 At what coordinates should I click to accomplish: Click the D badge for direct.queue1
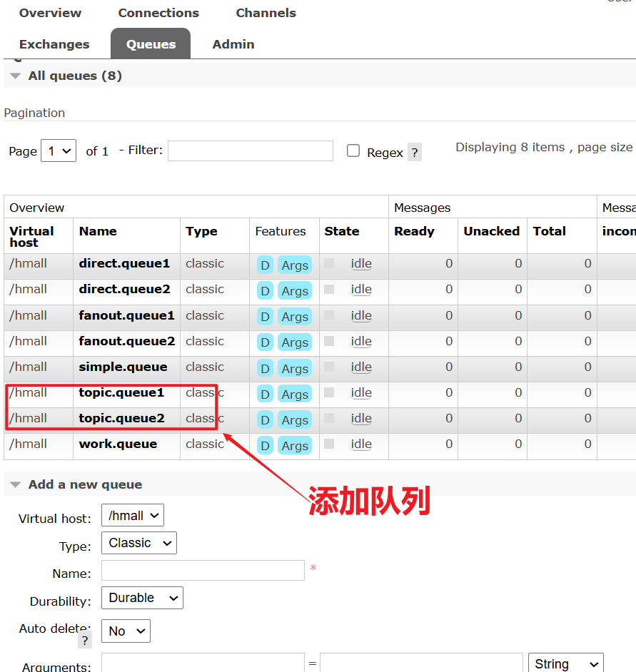coord(265,265)
